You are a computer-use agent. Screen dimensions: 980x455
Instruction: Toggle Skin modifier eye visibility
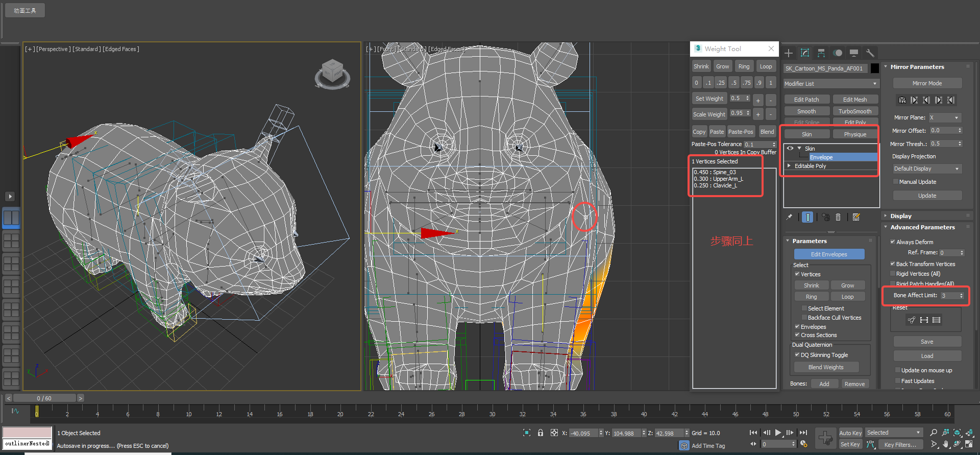pos(790,148)
